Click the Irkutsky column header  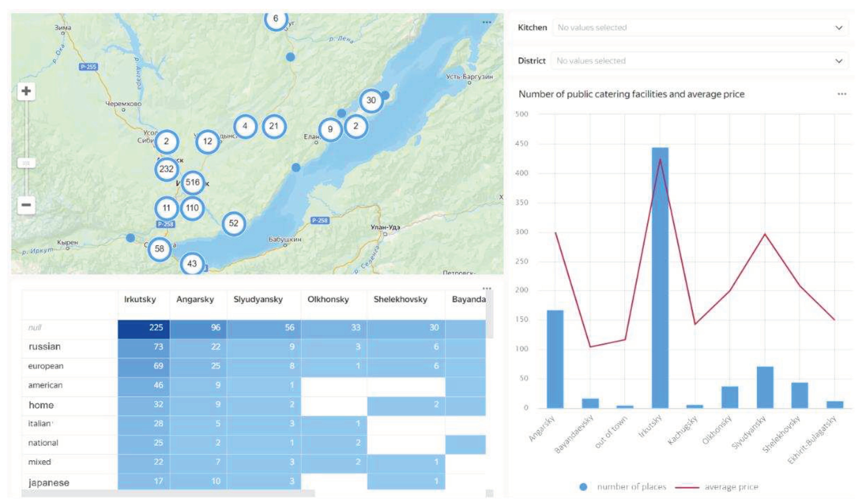coord(140,300)
